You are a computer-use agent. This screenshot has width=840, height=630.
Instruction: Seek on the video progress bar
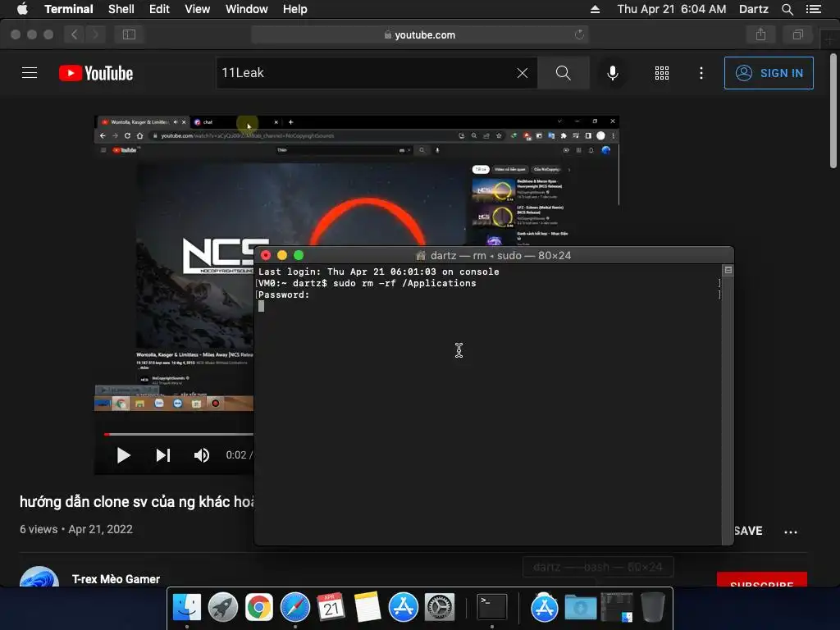178,435
